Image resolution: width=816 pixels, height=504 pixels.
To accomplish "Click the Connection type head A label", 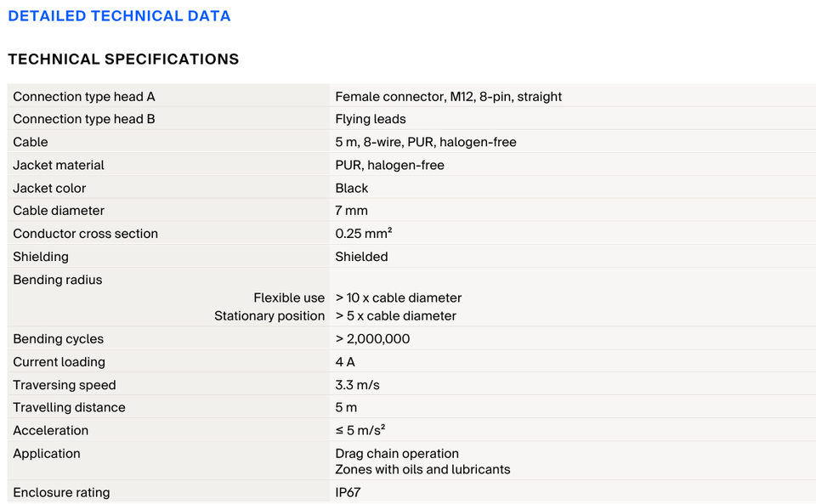I will (84, 97).
